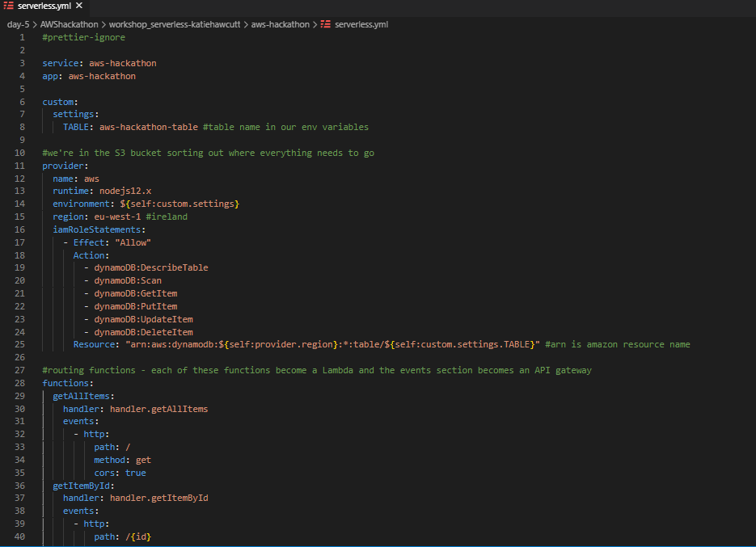Click chevron after AWShackathon breadcrumb

pyautogui.click(x=103, y=24)
